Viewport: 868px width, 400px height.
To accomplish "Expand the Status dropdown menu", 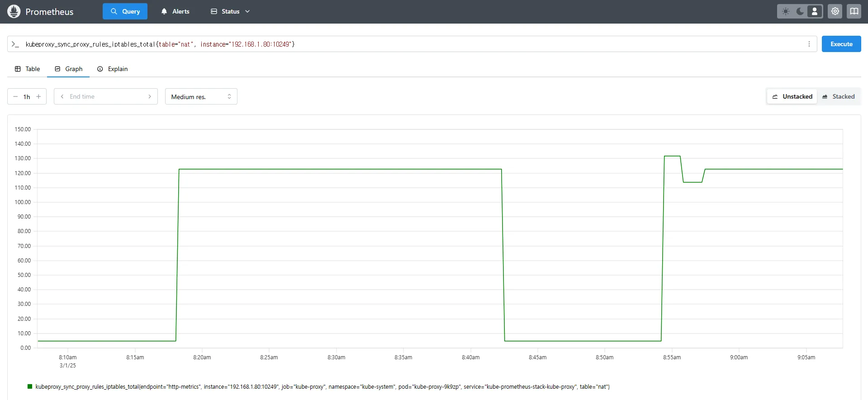I will [230, 11].
